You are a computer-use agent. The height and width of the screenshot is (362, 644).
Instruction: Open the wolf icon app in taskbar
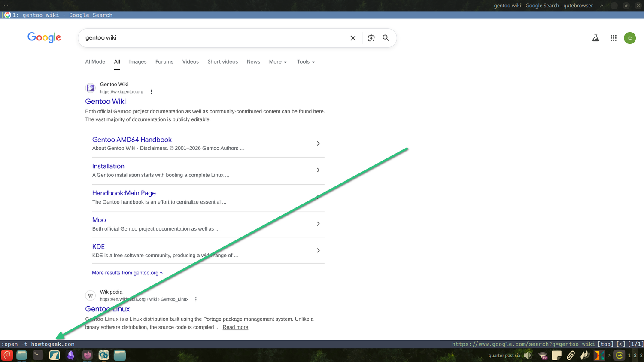[55, 355]
